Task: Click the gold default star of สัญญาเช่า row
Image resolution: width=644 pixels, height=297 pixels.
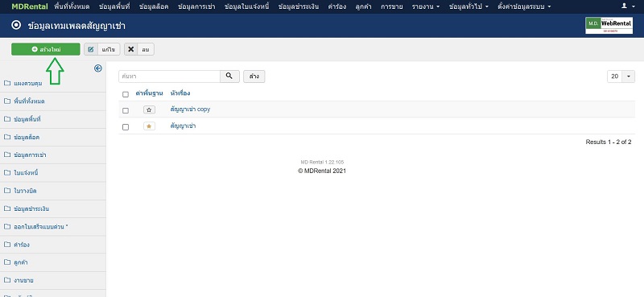Action: [x=149, y=126]
